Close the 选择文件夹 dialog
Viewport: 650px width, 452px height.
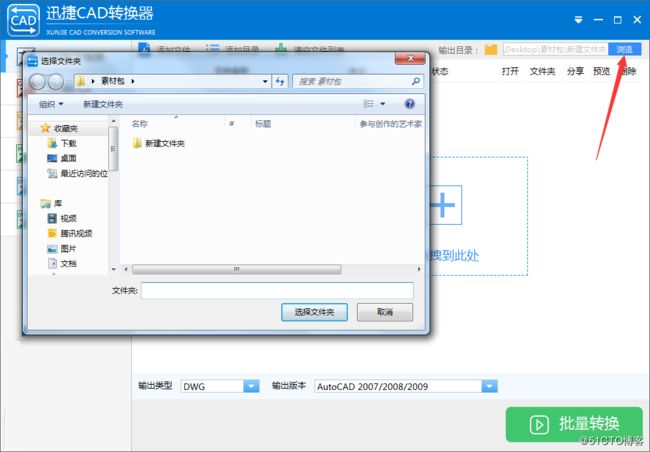[410, 58]
